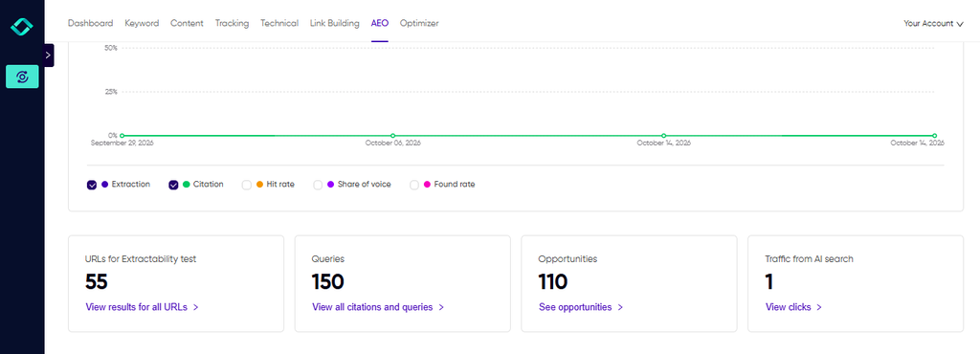
Task: Click the pink Found rate legend dot
Action: 427,185
